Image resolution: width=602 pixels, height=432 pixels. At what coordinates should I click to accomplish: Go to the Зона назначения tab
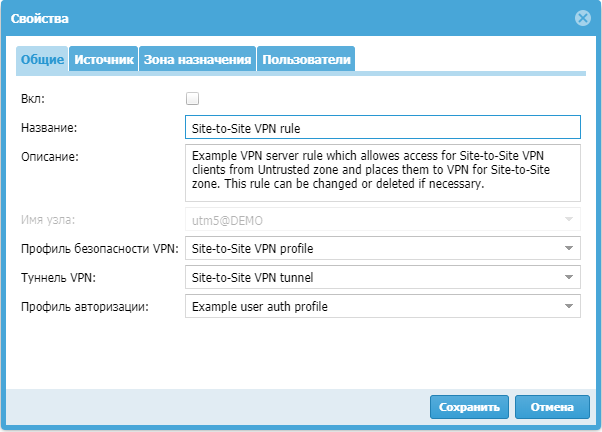(197, 60)
